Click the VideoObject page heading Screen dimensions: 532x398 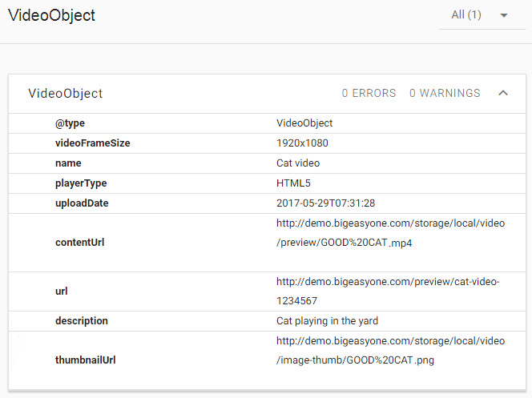click(51, 16)
